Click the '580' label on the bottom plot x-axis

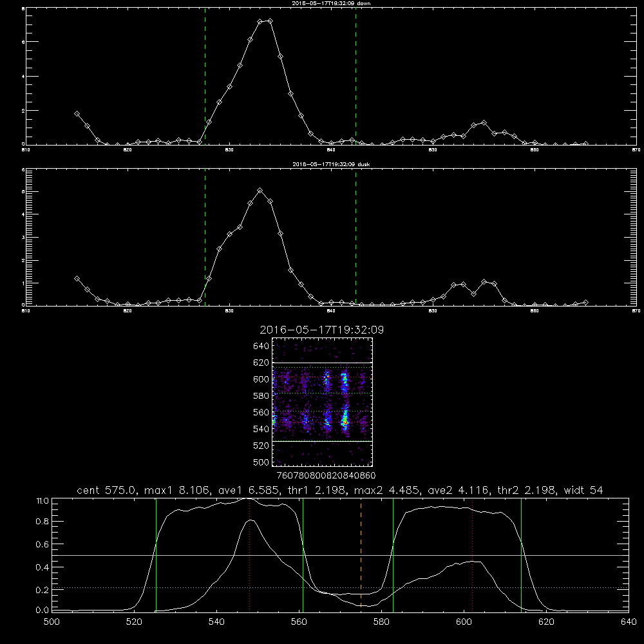(x=381, y=622)
